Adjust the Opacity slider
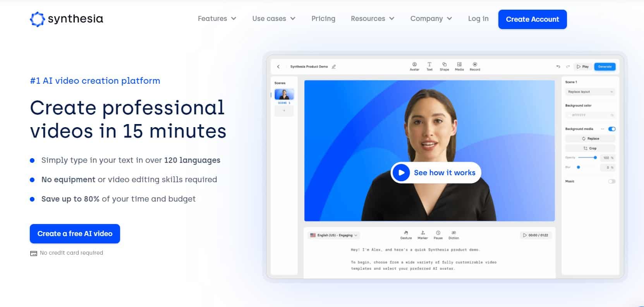644x307 pixels. pyautogui.click(x=588, y=157)
